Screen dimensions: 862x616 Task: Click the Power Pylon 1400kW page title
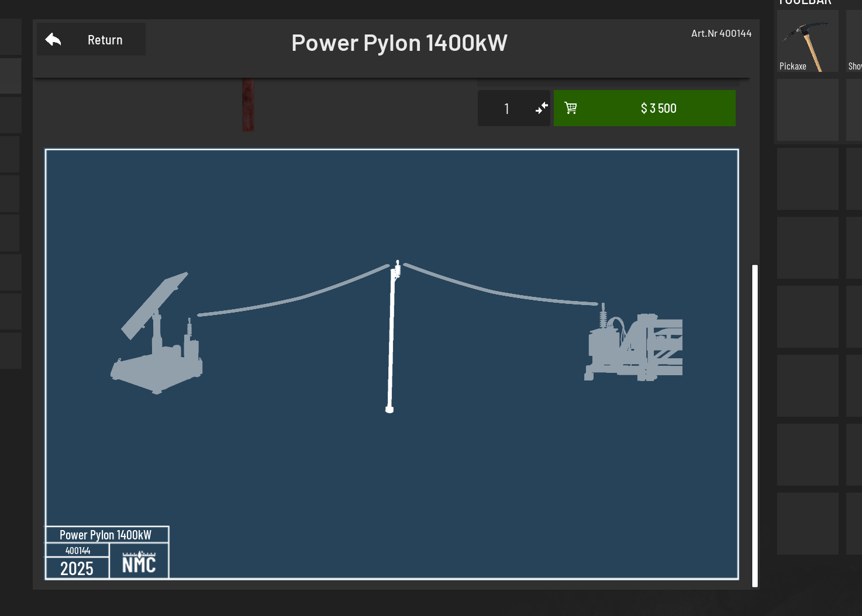[399, 43]
